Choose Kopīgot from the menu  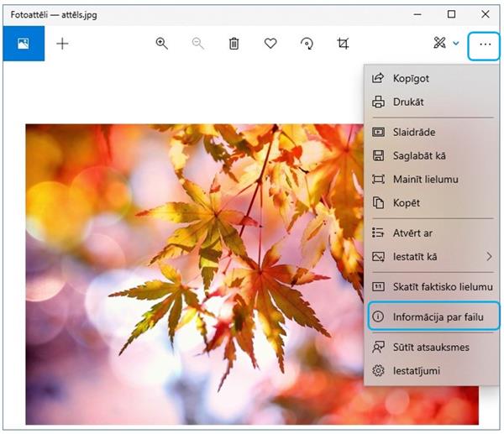(432, 78)
